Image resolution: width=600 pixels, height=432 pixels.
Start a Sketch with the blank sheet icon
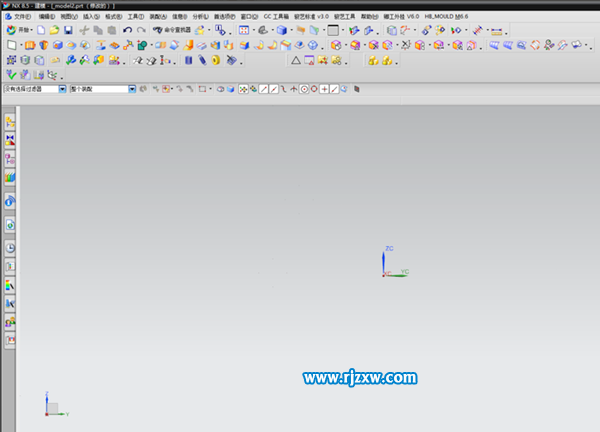pyautogui.click(x=11, y=45)
